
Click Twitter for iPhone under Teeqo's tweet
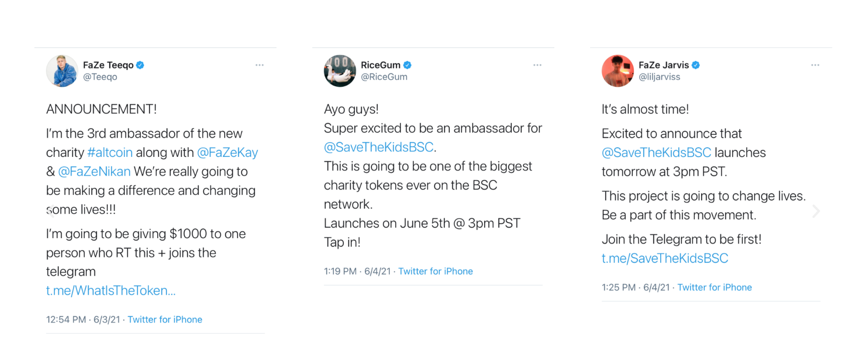point(165,320)
